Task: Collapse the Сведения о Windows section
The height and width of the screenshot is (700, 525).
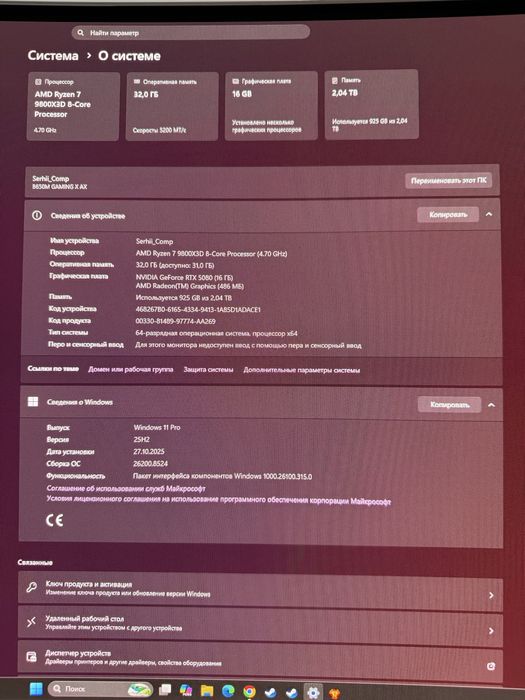Action: pyautogui.click(x=491, y=405)
